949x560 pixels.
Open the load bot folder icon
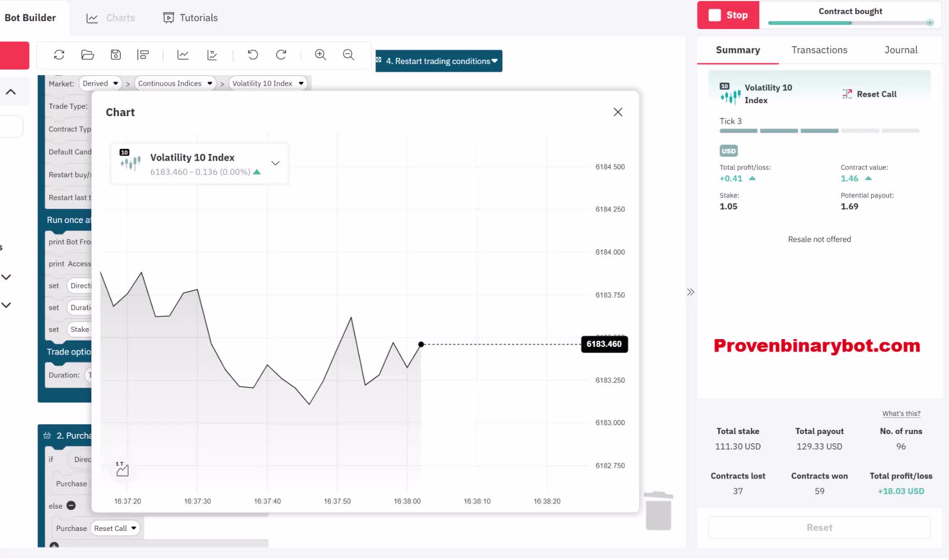pos(88,55)
